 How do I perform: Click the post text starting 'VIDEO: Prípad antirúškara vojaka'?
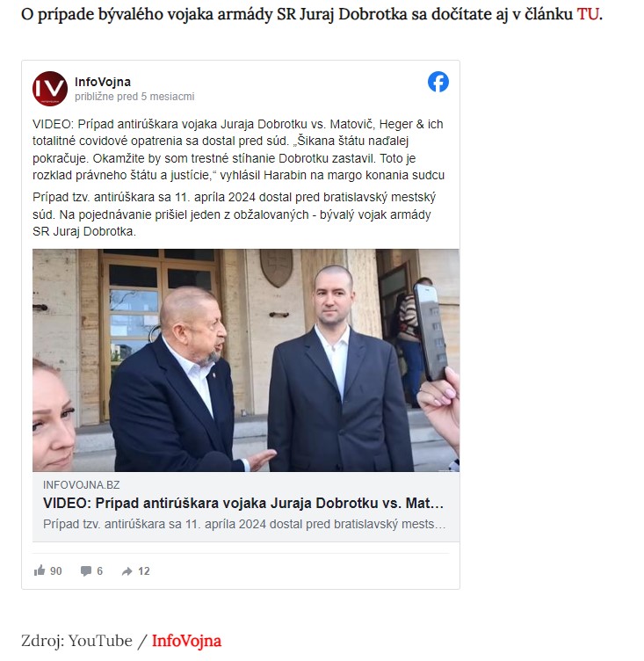(x=239, y=149)
